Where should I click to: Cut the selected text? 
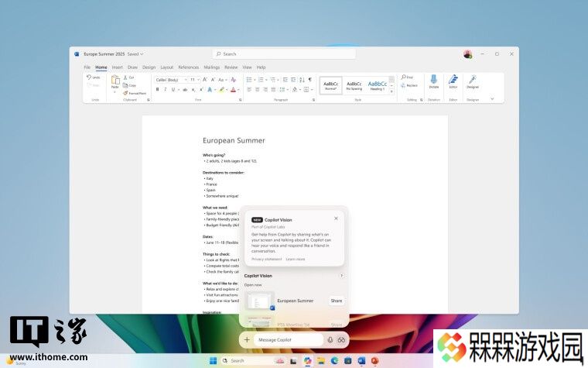coord(128,77)
